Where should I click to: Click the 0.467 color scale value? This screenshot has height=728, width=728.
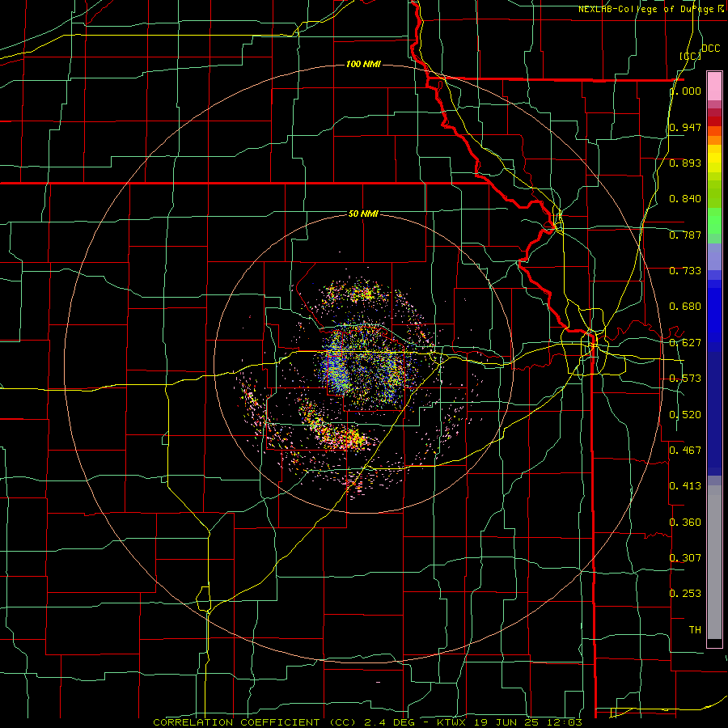click(x=685, y=451)
